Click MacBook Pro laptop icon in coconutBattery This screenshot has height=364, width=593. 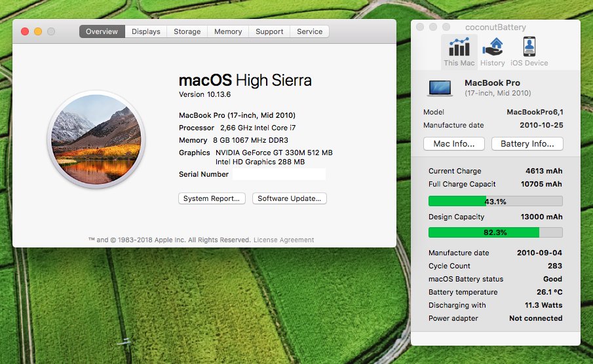coord(440,88)
